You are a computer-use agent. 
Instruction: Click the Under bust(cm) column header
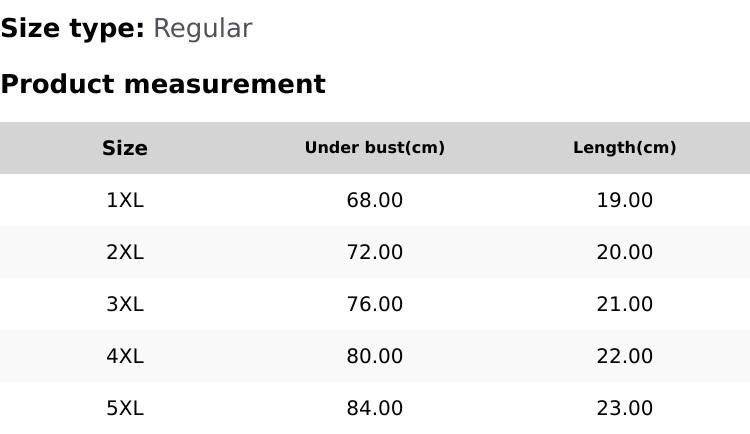pos(375,148)
